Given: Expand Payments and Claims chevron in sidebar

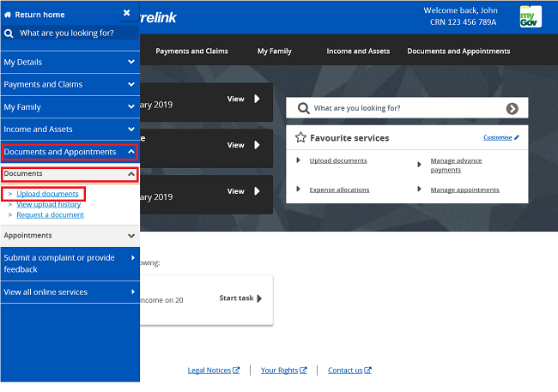Looking at the screenshot, I should (x=131, y=84).
